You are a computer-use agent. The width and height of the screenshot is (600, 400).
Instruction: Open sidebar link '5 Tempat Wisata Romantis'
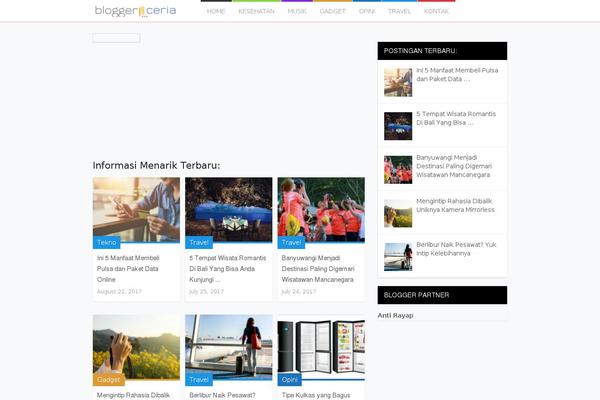pyautogui.click(x=456, y=118)
